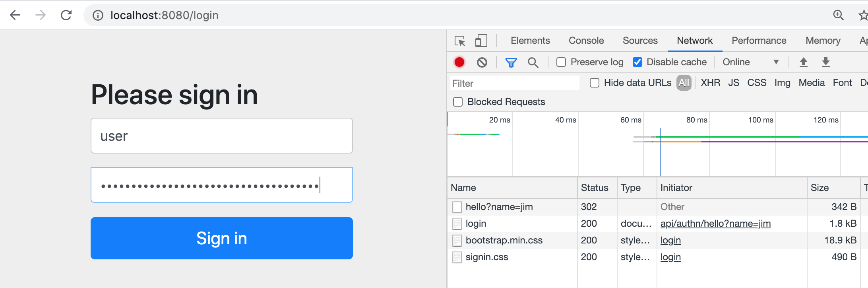Sort requests by Initiator column

pyautogui.click(x=732, y=188)
